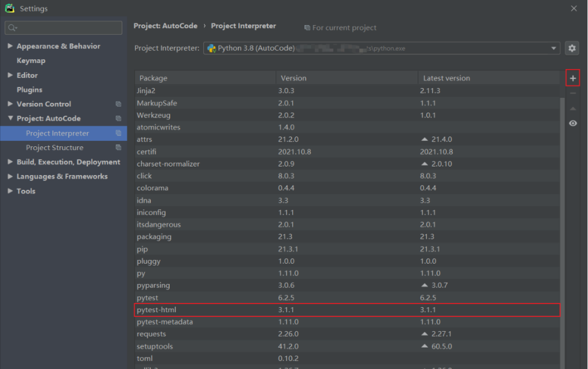
Task: Open the Keymap settings page
Action: coord(31,61)
